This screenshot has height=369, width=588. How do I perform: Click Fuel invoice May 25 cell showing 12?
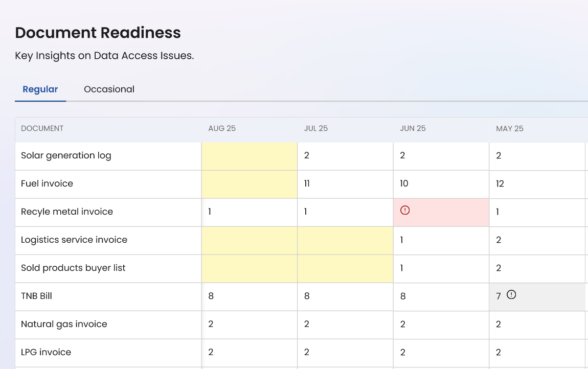[500, 183]
